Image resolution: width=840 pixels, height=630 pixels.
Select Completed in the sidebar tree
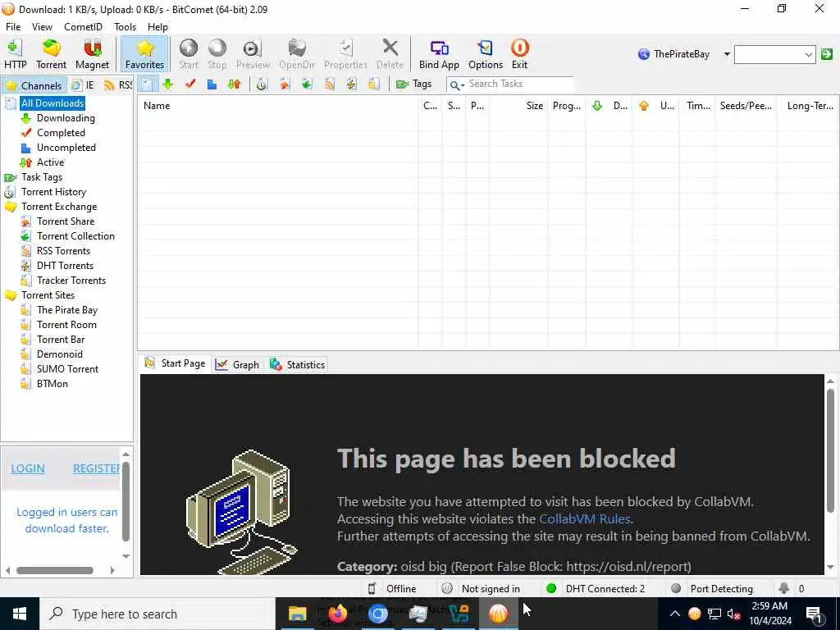point(61,133)
